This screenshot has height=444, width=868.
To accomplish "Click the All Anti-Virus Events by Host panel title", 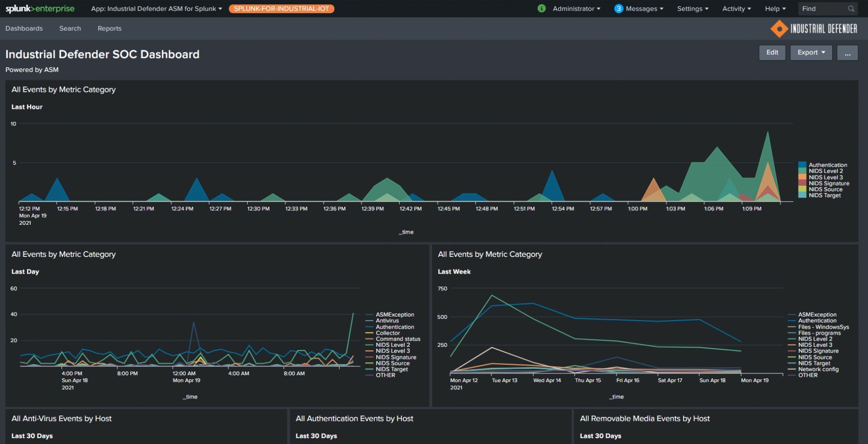I will [x=61, y=419].
